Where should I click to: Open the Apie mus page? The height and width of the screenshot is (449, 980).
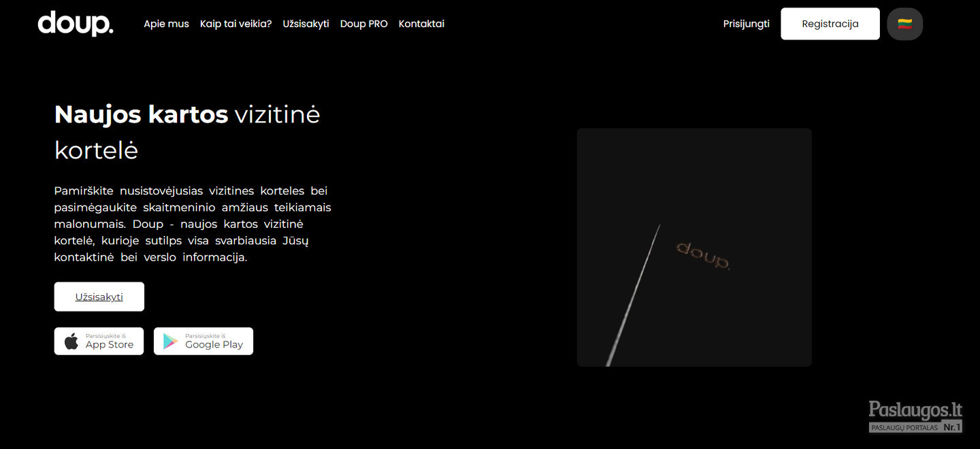pos(166,24)
